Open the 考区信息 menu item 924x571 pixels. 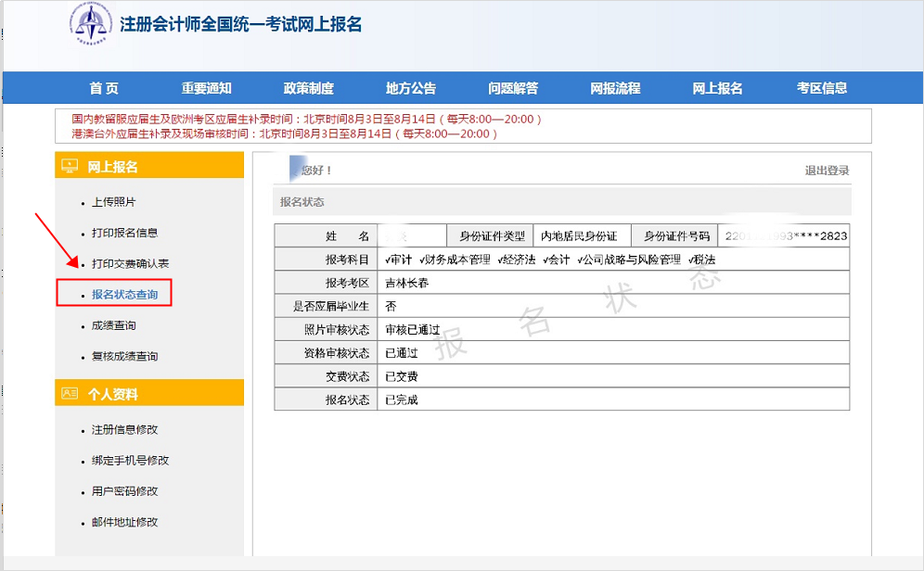pos(821,87)
